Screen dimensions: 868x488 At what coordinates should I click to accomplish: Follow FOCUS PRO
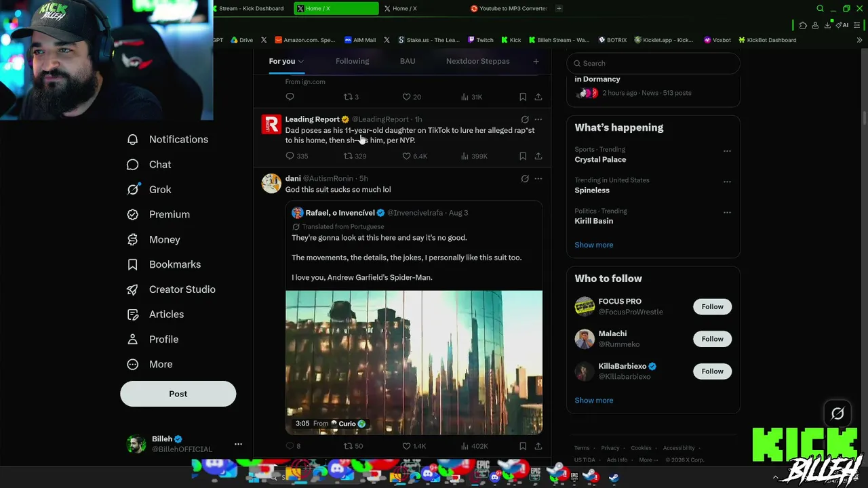(x=712, y=306)
